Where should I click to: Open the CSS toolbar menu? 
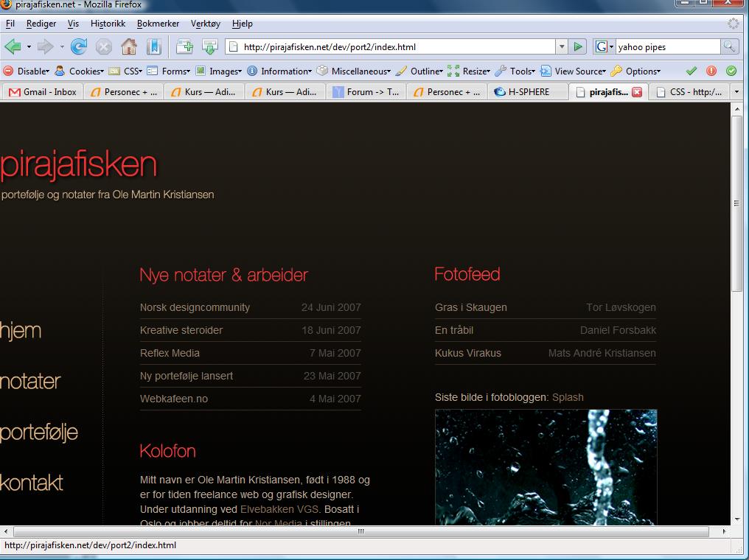point(125,71)
